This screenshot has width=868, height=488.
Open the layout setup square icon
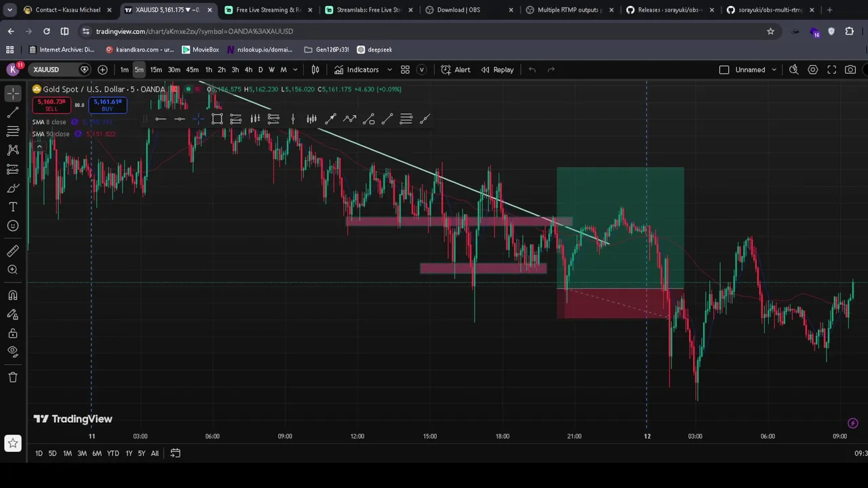click(x=724, y=70)
